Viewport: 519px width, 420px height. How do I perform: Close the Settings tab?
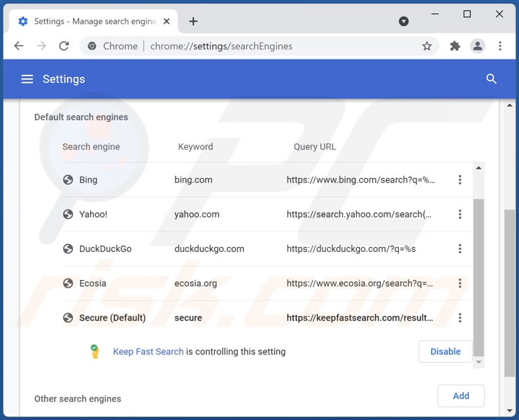point(166,22)
